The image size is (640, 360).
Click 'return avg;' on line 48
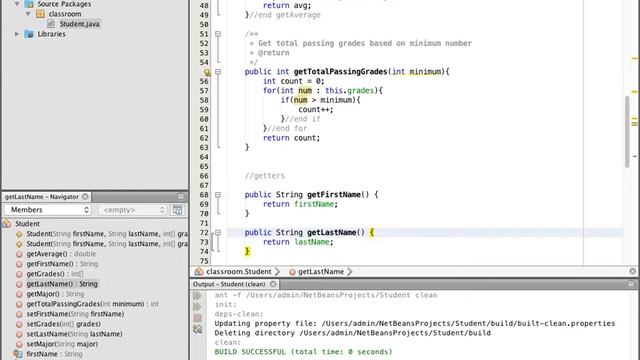click(287, 6)
